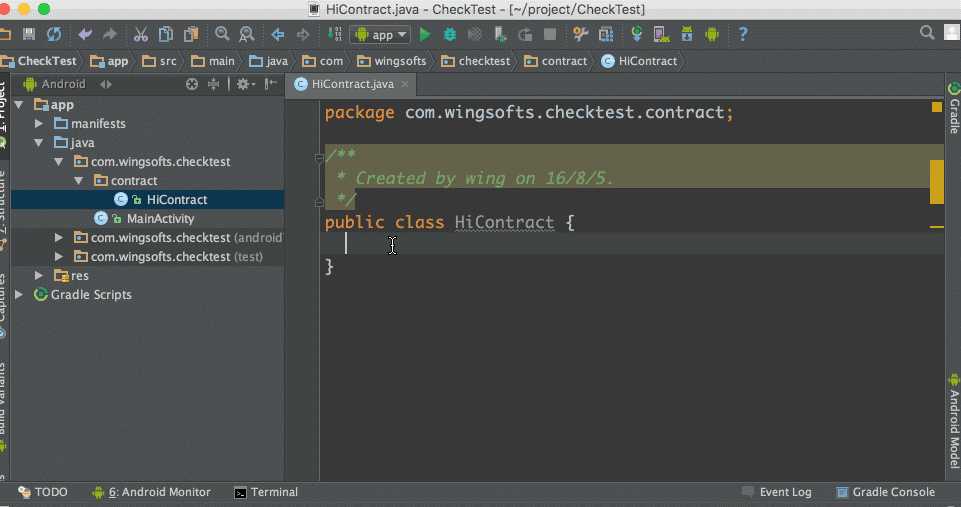Run the app with green play button
Viewport: 961px width, 507px height.
425,34
